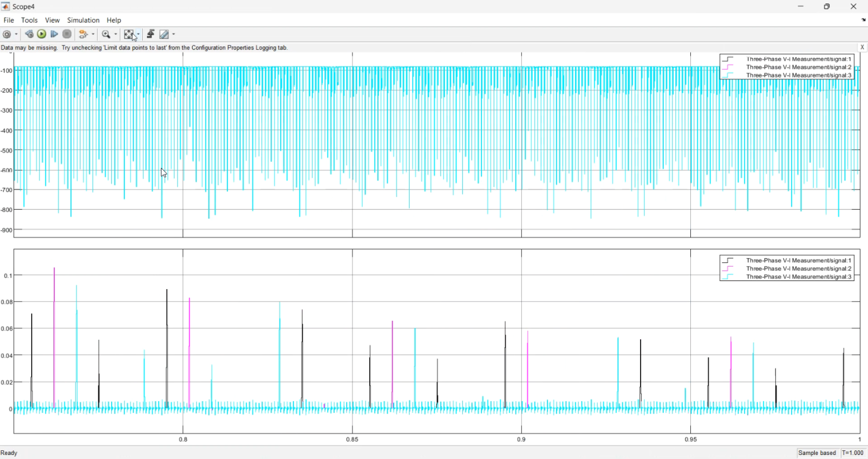Expand the Configuration Properties dropdown arrow
Viewport: 868px width, 459px height.
[16, 35]
